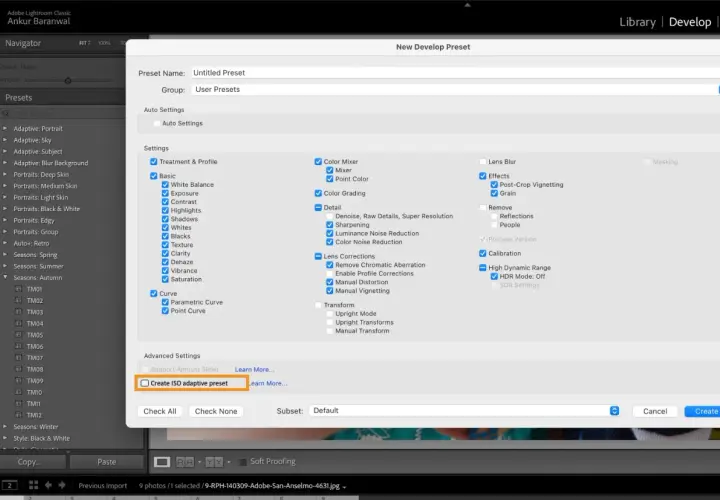Open the Subset Default dropdown
This screenshot has height=500, width=720.
[464, 410]
